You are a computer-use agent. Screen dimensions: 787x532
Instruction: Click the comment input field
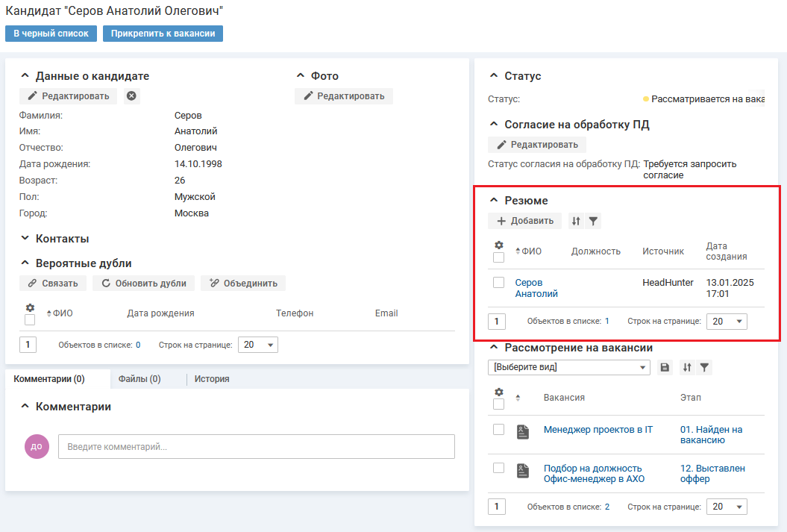[x=256, y=446]
